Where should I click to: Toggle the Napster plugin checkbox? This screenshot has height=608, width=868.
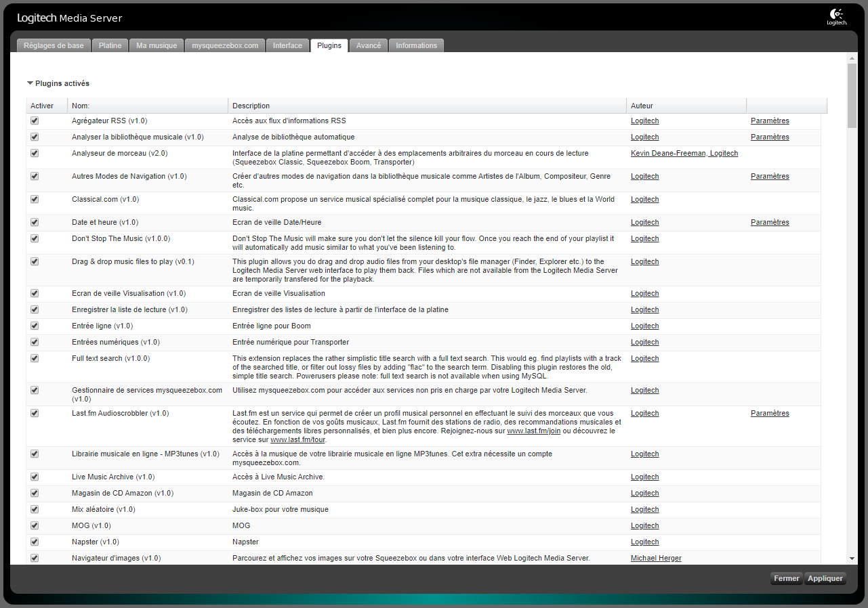pos(35,542)
